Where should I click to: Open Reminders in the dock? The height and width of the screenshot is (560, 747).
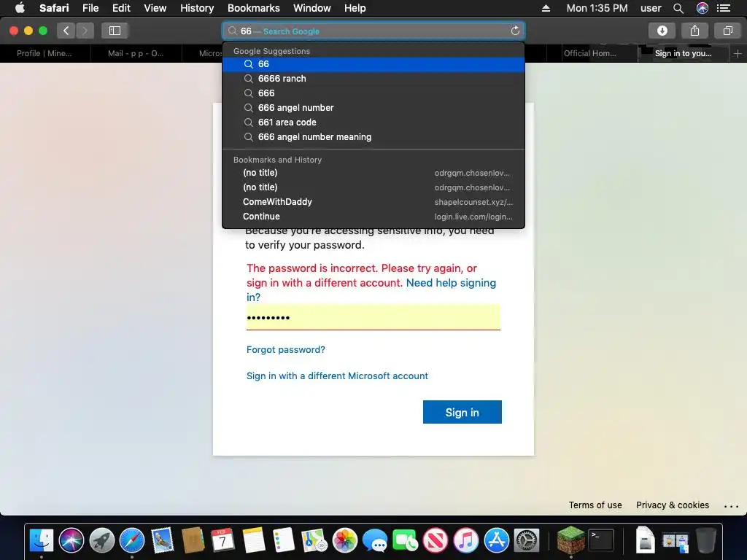(x=284, y=540)
